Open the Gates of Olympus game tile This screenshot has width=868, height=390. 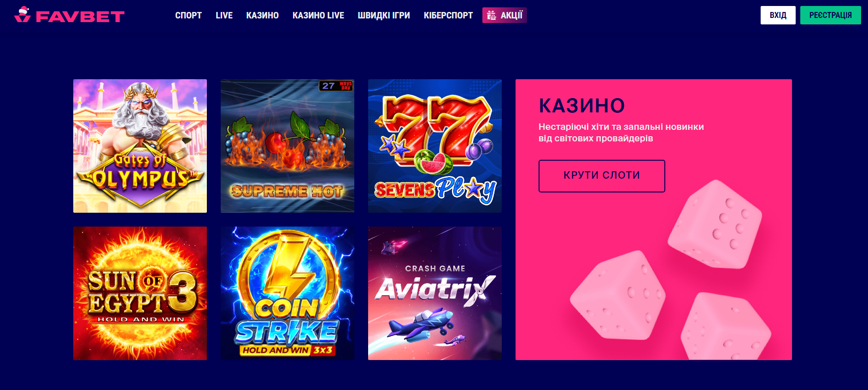pyautogui.click(x=140, y=146)
